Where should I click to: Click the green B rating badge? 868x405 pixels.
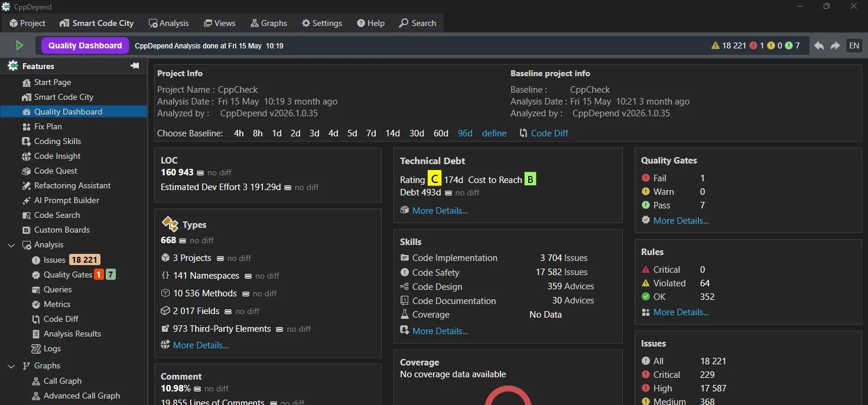point(530,179)
